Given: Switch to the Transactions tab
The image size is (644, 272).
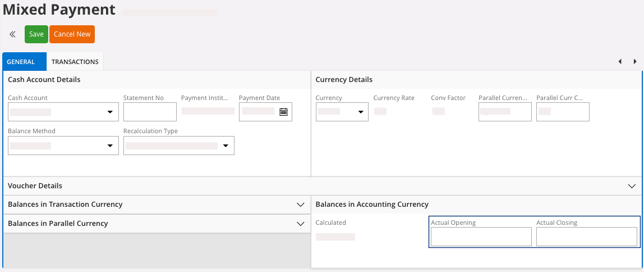Looking at the screenshot, I should [75, 62].
